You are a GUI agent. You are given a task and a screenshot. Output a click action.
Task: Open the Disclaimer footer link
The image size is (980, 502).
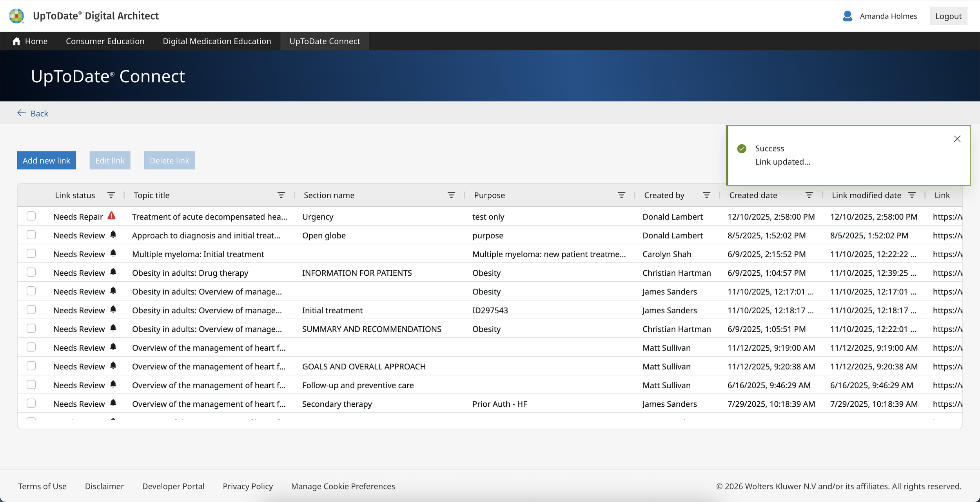[104, 486]
